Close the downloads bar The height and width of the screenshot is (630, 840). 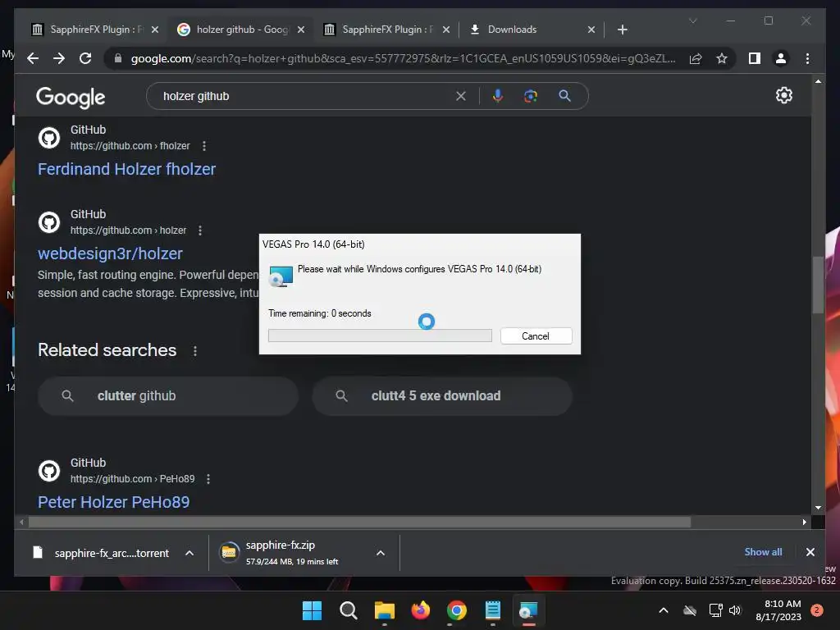coord(810,552)
